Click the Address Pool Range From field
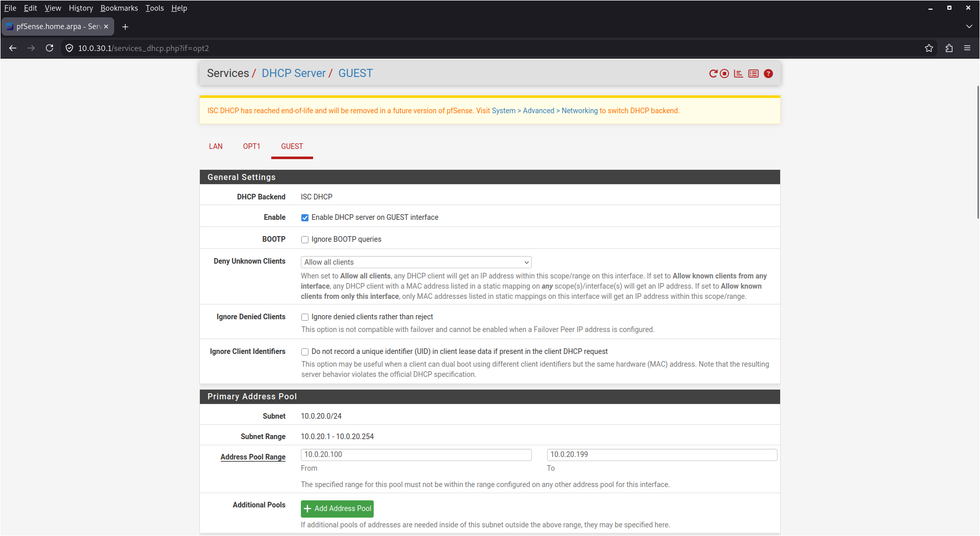The height and width of the screenshot is (536, 980). [416, 454]
